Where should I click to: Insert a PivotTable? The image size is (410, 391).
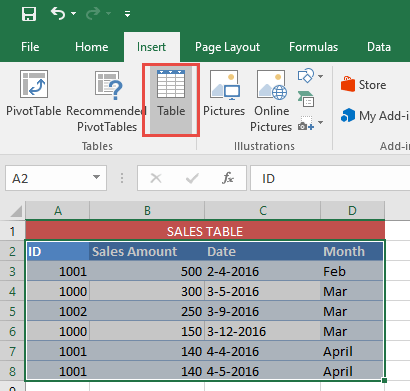[34, 93]
